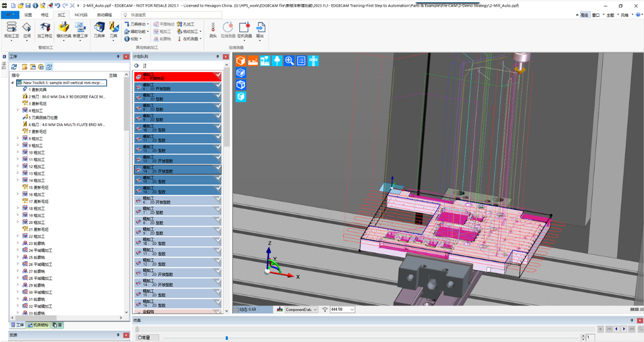Collapse the New Toolkit 3 root node
This screenshot has height=342, width=644.
pos(13,83)
